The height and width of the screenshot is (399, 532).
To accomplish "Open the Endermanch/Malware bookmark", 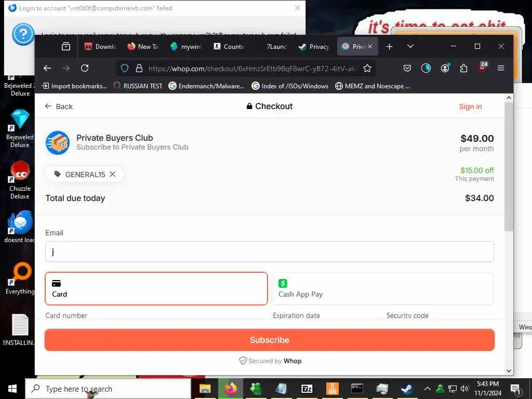I will point(206,86).
